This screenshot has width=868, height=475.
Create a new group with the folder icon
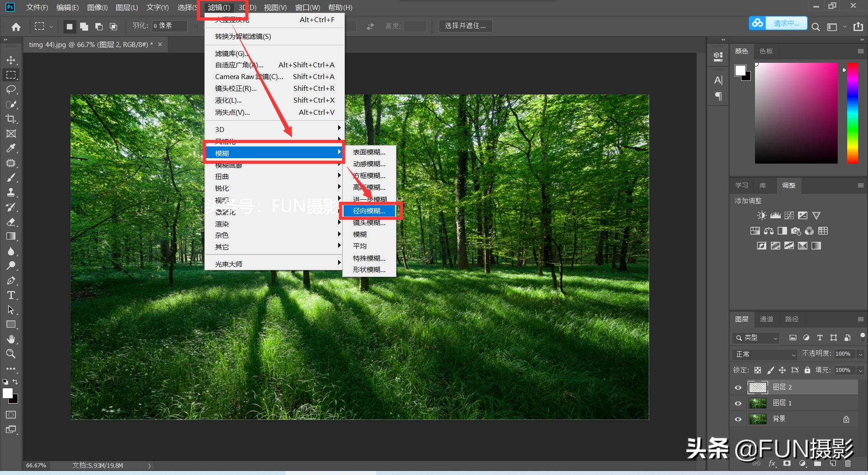tap(817, 463)
